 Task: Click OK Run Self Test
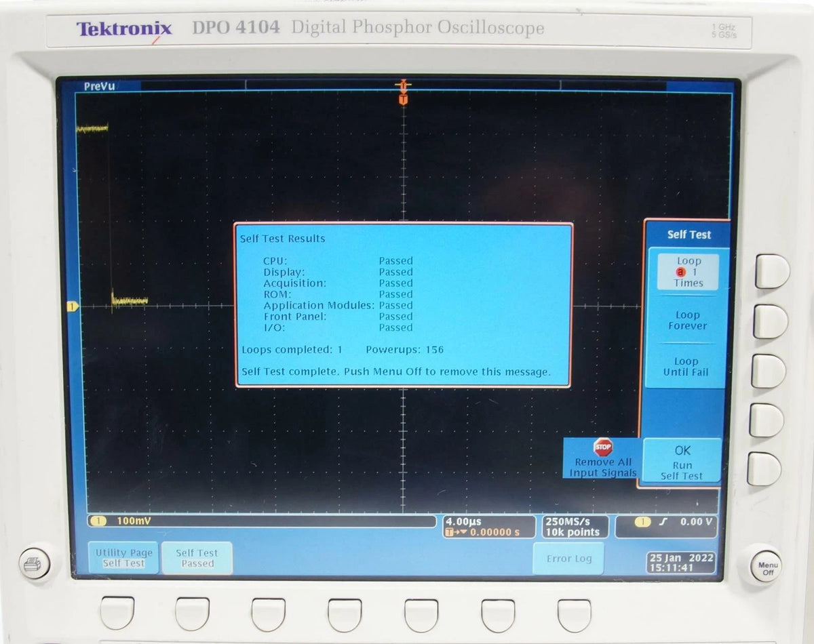coord(682,461)
